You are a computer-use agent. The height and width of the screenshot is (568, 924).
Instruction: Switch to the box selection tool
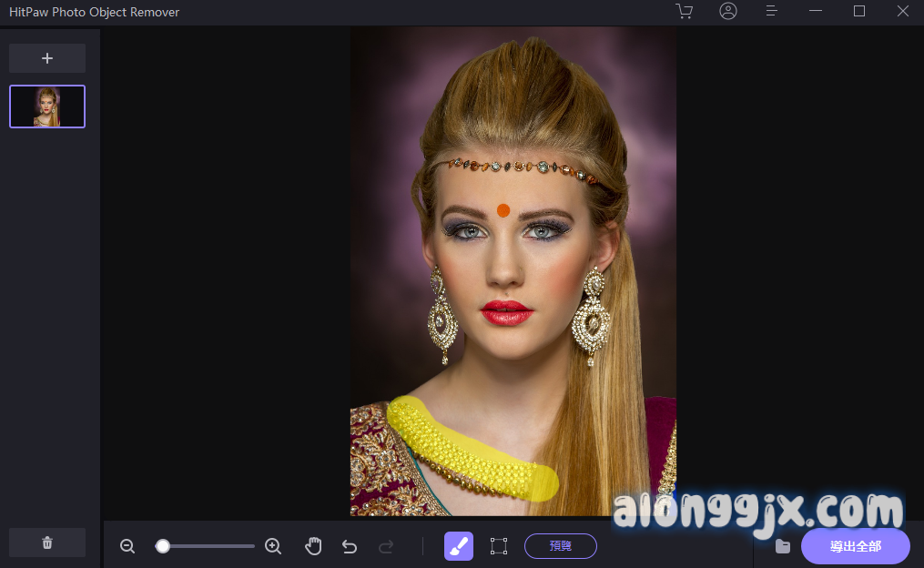tap(498, 546)
